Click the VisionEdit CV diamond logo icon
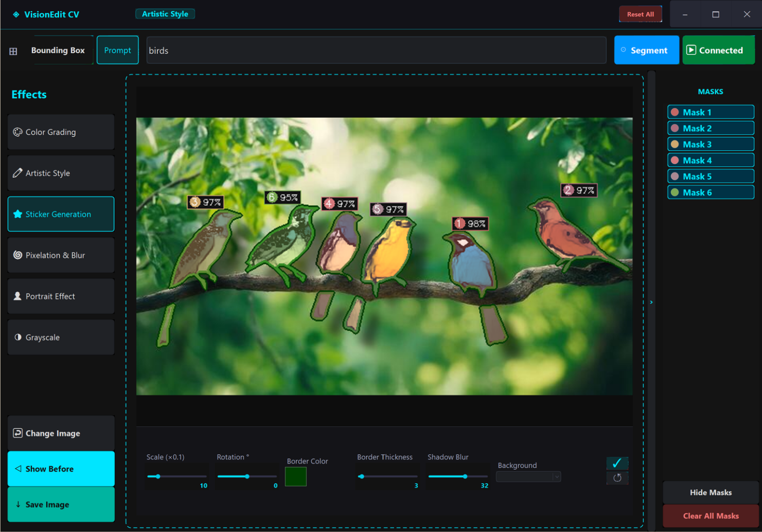 pyautogui.click(x=16, y=14)
